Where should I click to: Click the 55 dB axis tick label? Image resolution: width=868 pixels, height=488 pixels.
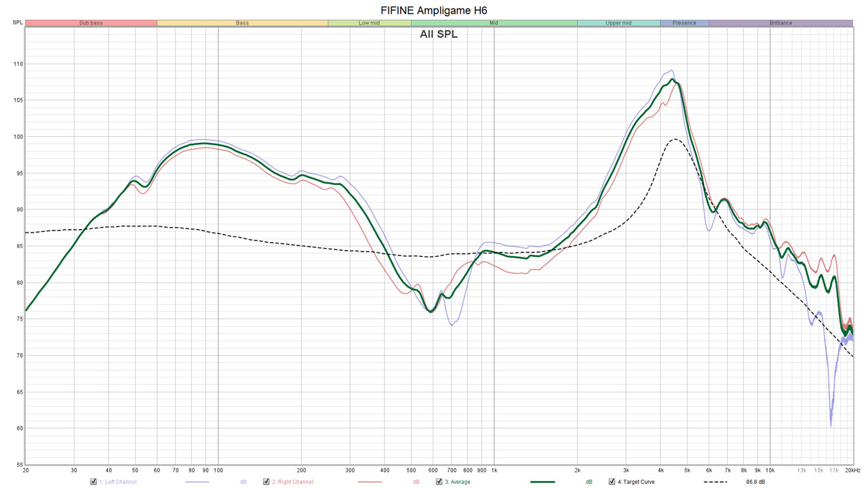tap(19, 465)
